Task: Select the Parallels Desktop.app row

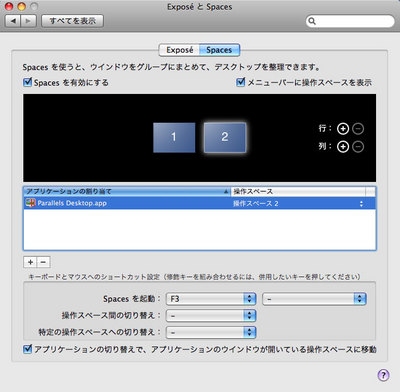Action: 200,203
